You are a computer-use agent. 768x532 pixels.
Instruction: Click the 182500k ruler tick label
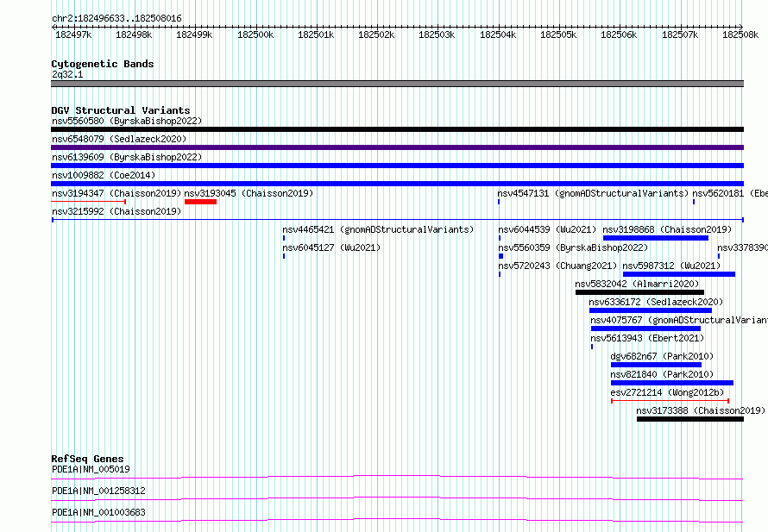[255, 34]
